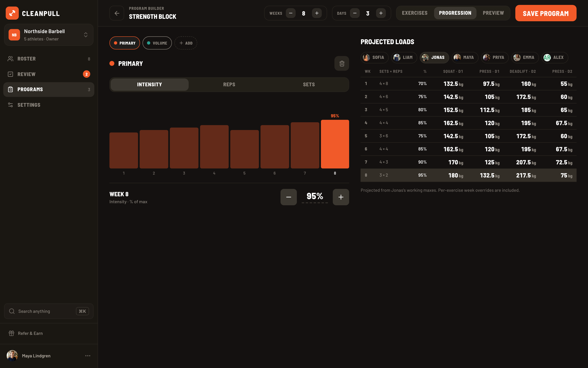
Task: Click the week 3 row 80% cell
Action: coord(422,110)
